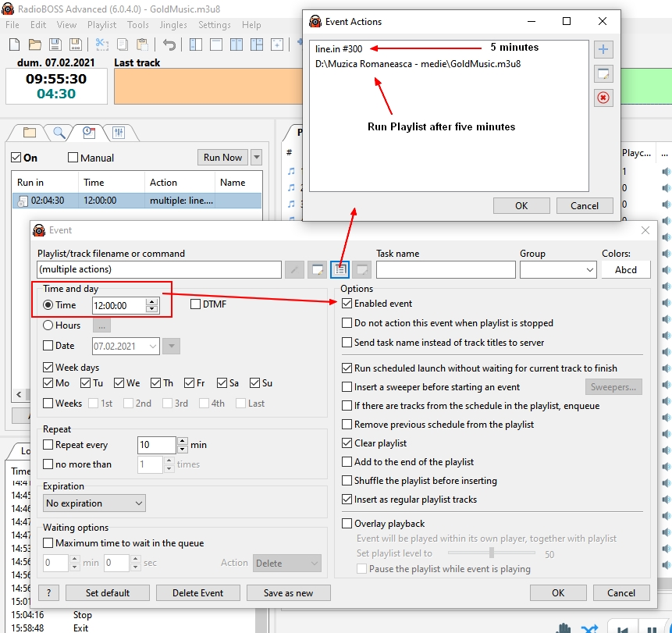Viewport: 672px width, 633px height.
Task: Open the multiple actions list icon
Action: (x=340, y=269)
